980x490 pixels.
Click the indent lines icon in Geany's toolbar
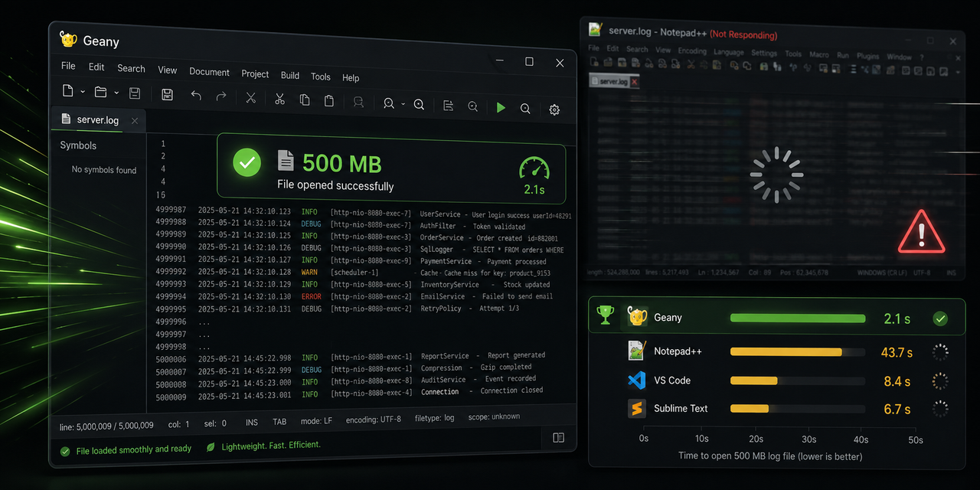click(449, 106)
